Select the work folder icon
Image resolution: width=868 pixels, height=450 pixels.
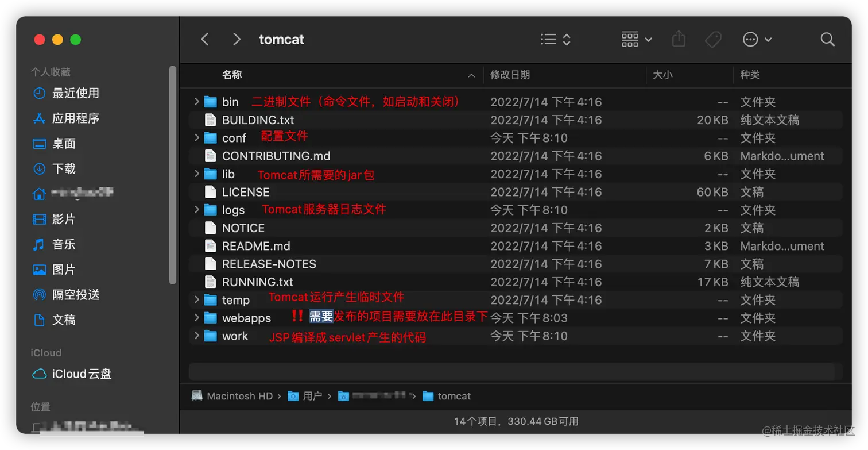[211, 336]
